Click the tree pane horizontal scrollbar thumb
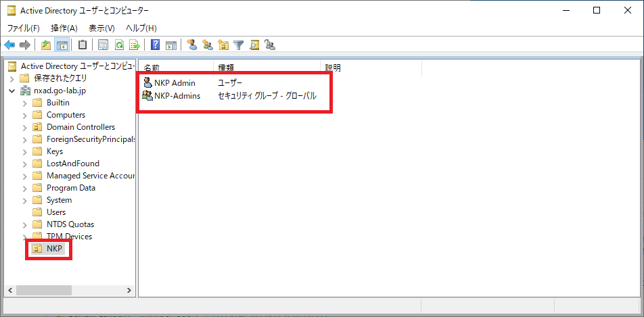 tap(44, 291)
